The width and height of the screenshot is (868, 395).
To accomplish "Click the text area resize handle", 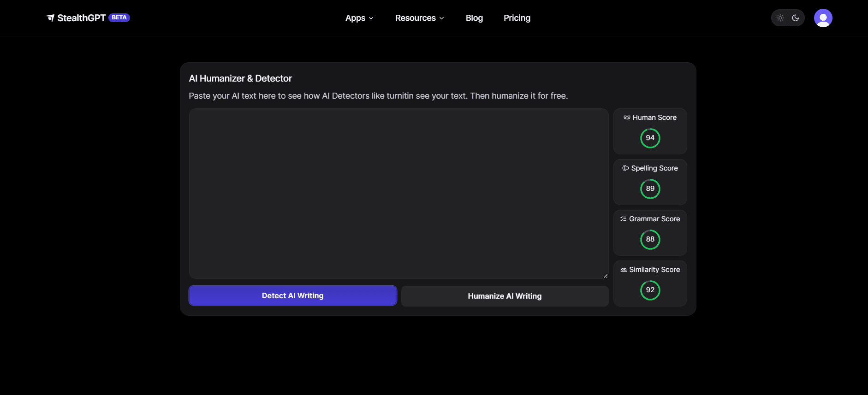I will coord(605,276).
